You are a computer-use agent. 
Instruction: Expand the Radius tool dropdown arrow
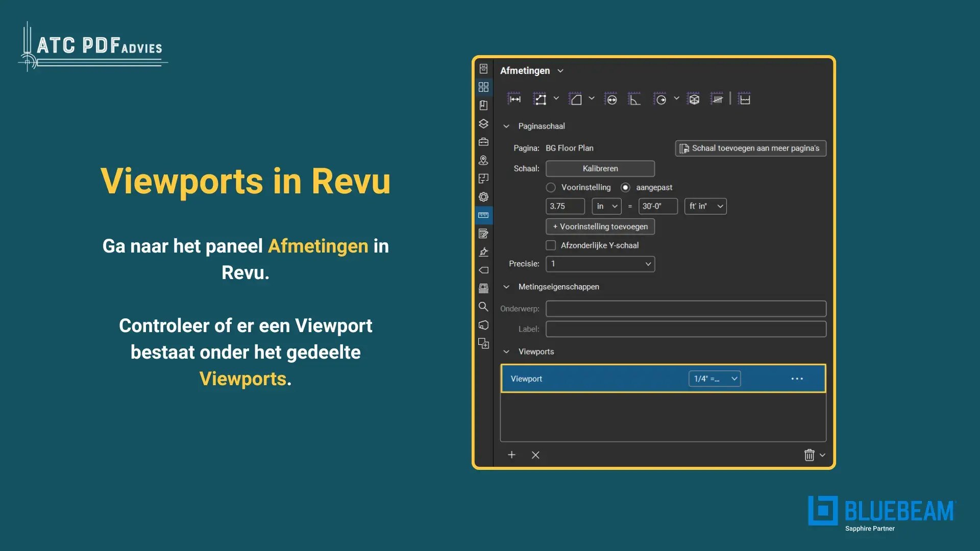[x=676, y=98]
